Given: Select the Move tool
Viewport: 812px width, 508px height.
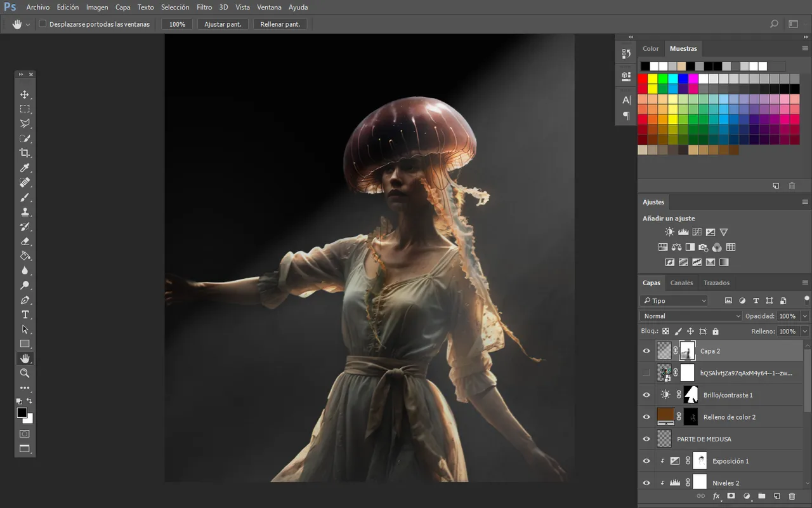Looking at the screenshot, I should (x=25, y=95).
